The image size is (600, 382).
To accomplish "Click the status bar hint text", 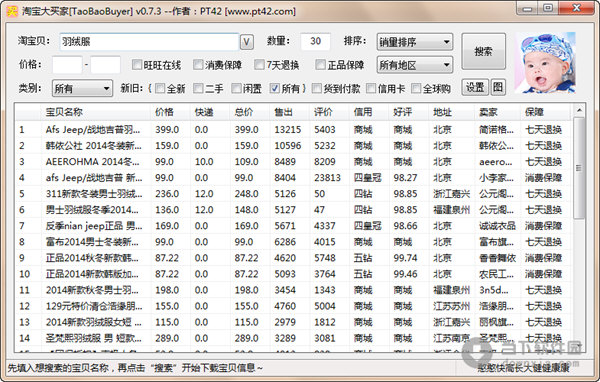I will 135,368.
